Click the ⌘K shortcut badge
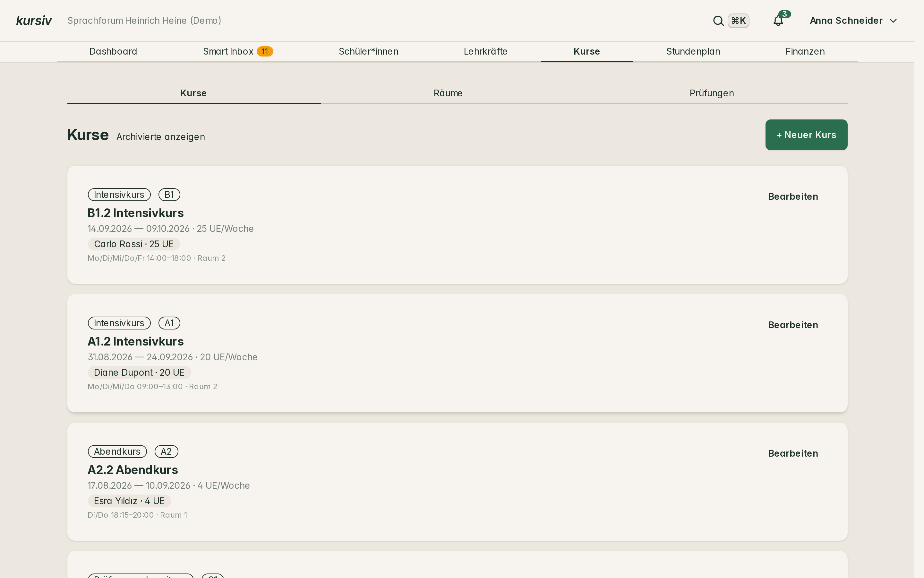 pos(738,21)
